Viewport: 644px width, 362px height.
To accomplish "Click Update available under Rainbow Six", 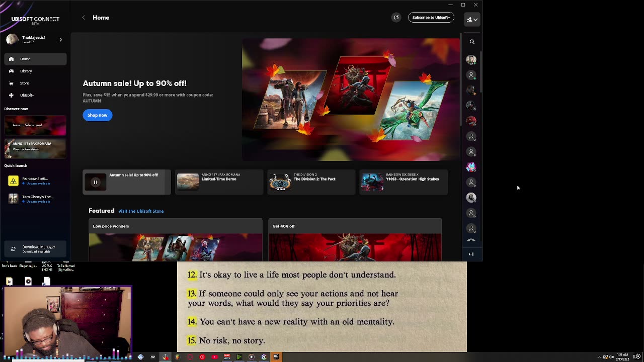I will point(37,184).
